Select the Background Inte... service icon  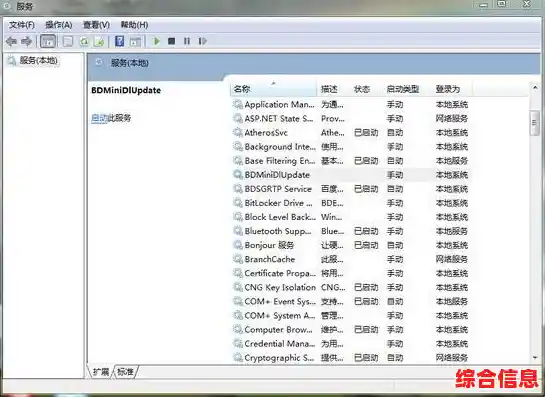pos(238,147)
